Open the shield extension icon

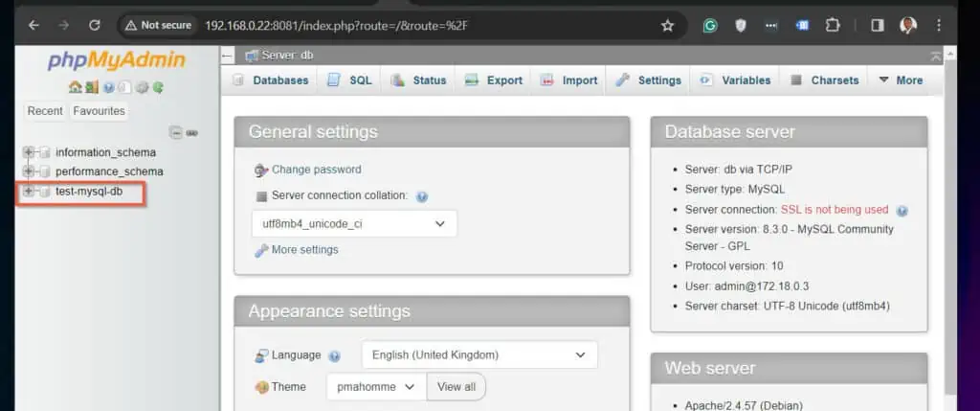point(740,26)
